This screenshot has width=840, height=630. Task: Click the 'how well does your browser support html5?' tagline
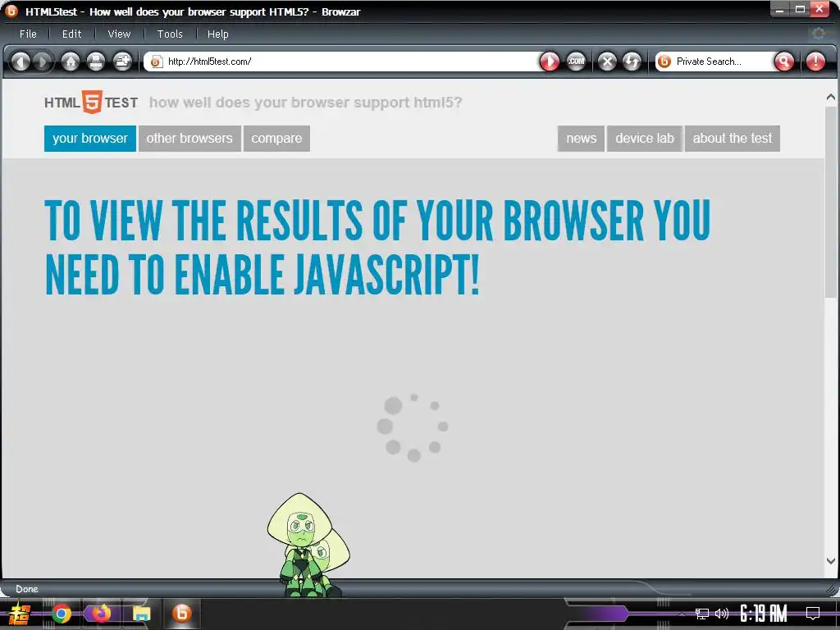pyautogui.click(x=305, y=103)
